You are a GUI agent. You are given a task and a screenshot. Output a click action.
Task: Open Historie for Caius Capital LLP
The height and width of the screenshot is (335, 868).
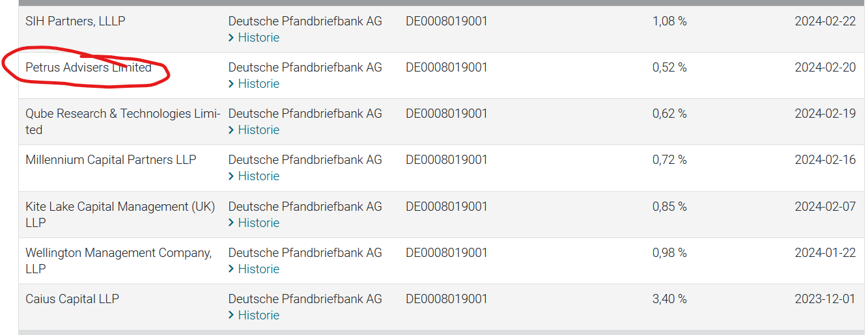pyautogui.click(x=259, y=315)
